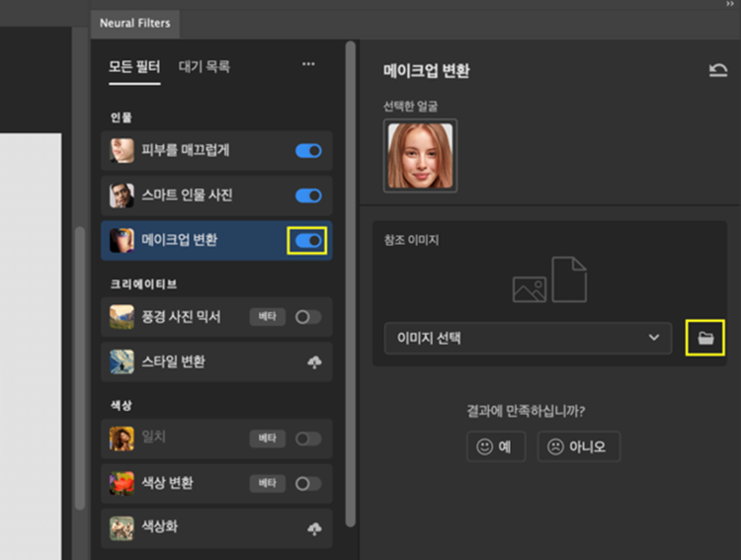741x560 pixels.
Task: Select the 메이크업 변환 filter label in the list
Action: coord(180,241)
